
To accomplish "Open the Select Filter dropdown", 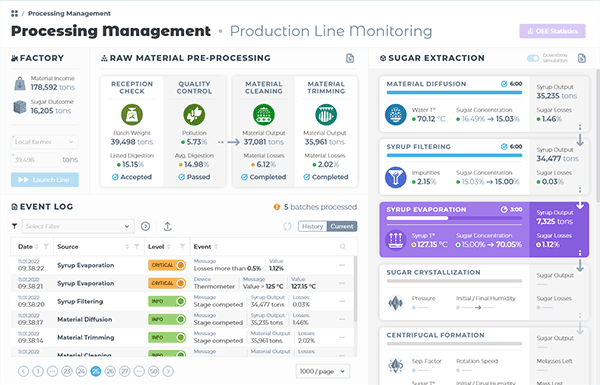I will [78, 226].
